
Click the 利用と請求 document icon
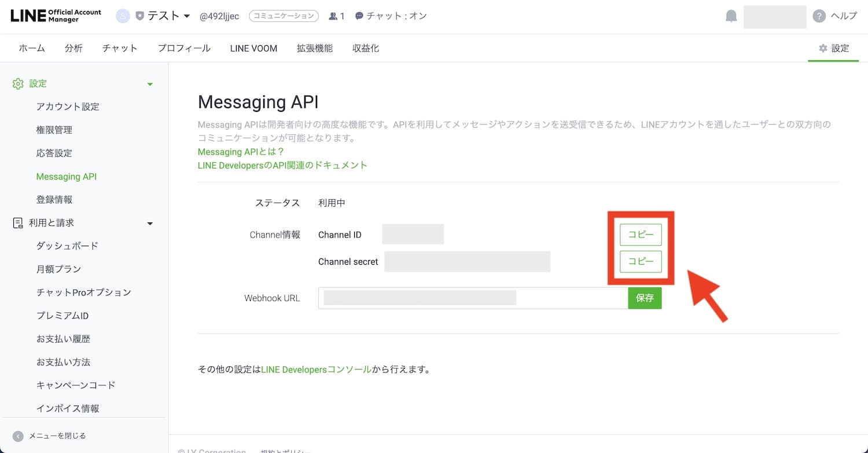(18, 223)
